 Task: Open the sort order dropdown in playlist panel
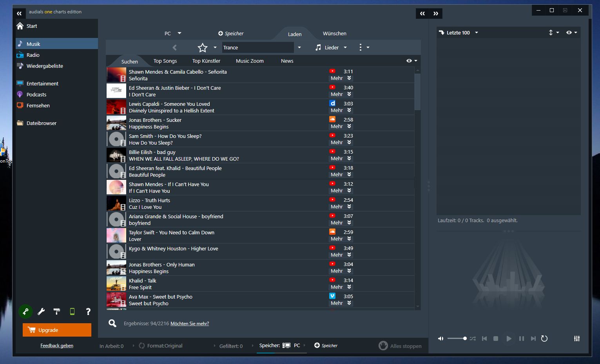tap(554, 33)
